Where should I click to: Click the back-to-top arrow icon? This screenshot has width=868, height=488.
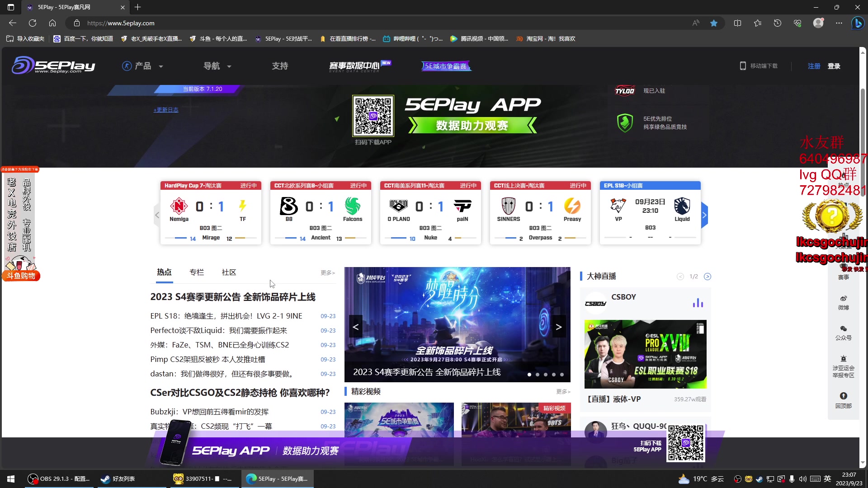tap(843, 396)
